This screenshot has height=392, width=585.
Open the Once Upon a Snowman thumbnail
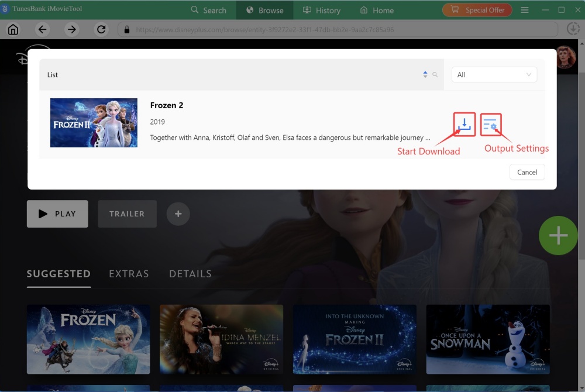tap(488, 339)
